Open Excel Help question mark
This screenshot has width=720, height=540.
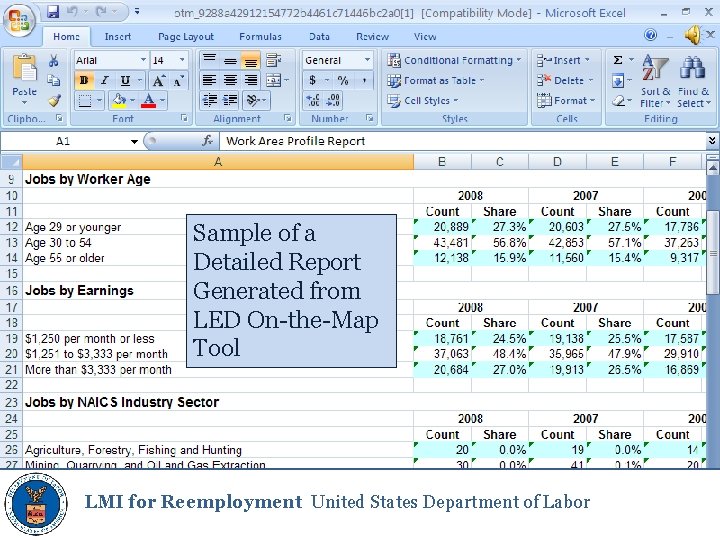[x=650, y=35]
